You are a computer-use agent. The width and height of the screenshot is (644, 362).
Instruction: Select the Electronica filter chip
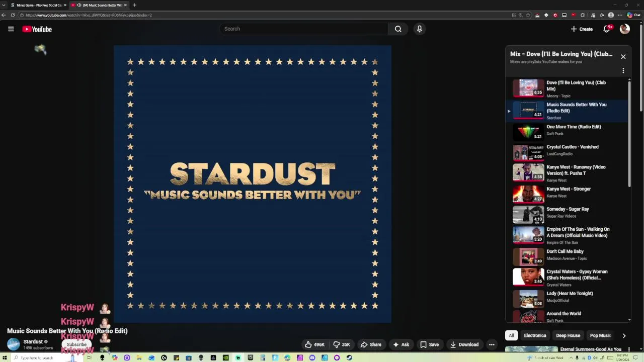[535, 335]
